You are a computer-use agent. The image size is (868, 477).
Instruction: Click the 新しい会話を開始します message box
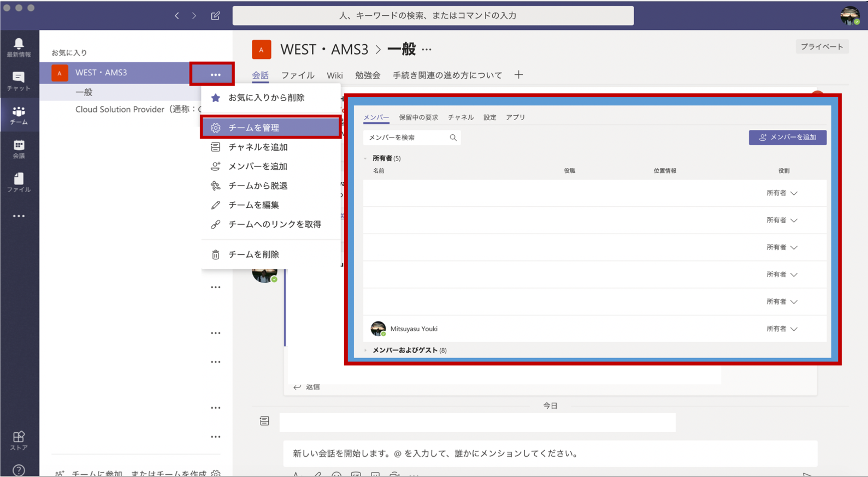point(550,454)
